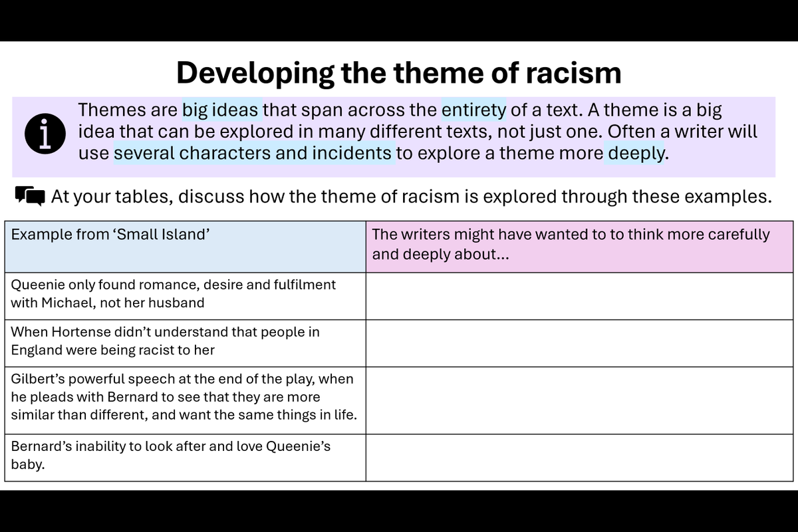Select the slide title 'Developing the theme of racism'
Image resolution: width=798 pixels, height=532 pixels.
(399, 72)
